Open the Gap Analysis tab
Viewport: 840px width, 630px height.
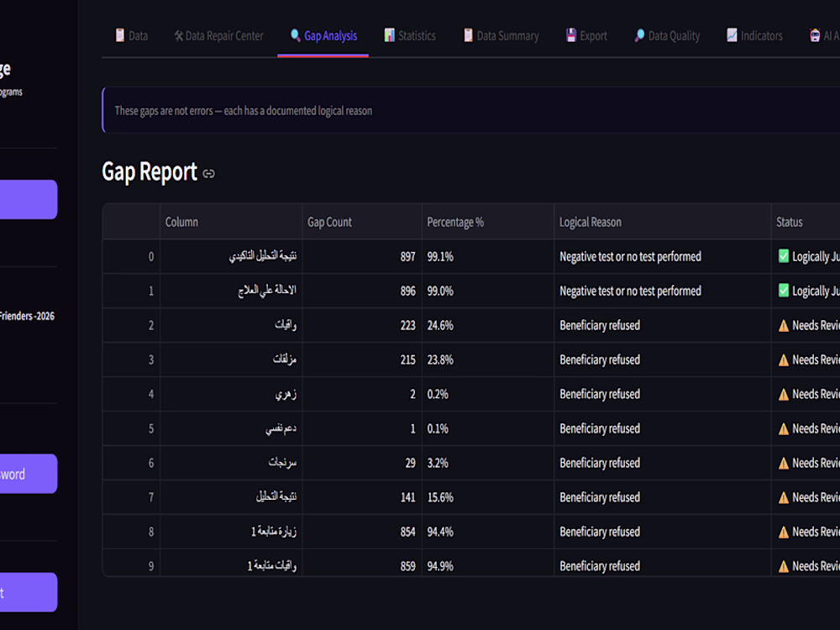(x=323, y=36)
